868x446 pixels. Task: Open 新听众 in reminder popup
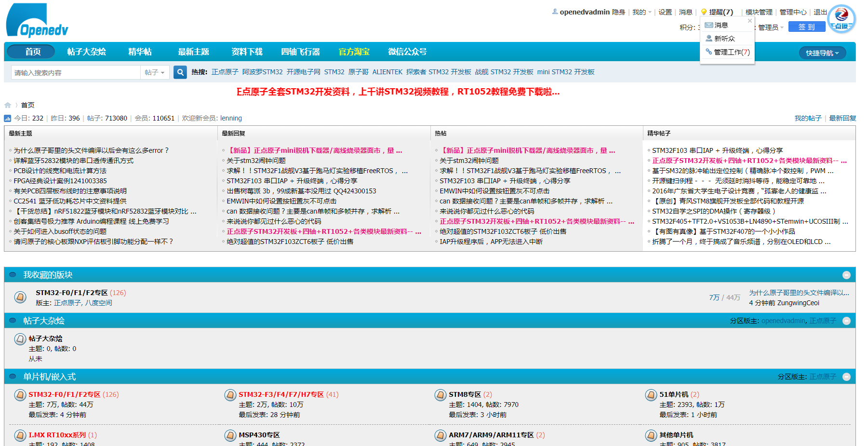pos(724,39)
